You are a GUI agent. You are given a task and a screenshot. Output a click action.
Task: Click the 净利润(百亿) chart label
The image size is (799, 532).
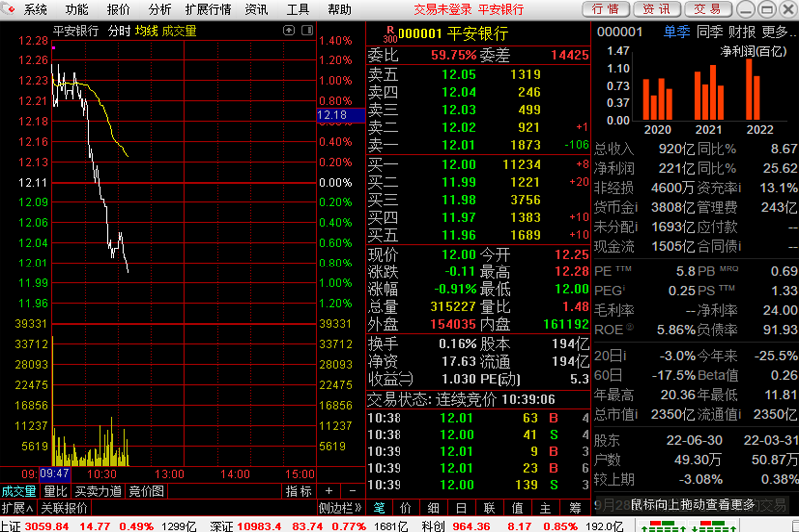754,51
